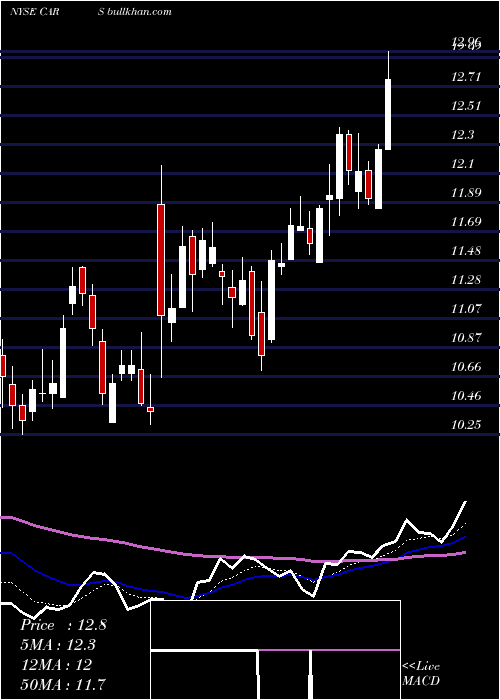Click the latest tall white candlestick
Viewport: 500px width, 700px height.
coord(388,100)
